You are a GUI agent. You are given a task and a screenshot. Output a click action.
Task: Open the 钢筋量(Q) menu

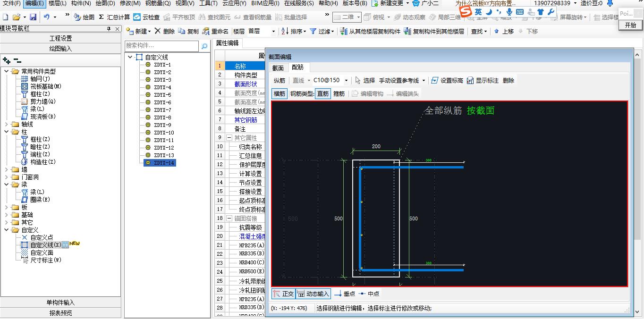[x=158, y=3]
